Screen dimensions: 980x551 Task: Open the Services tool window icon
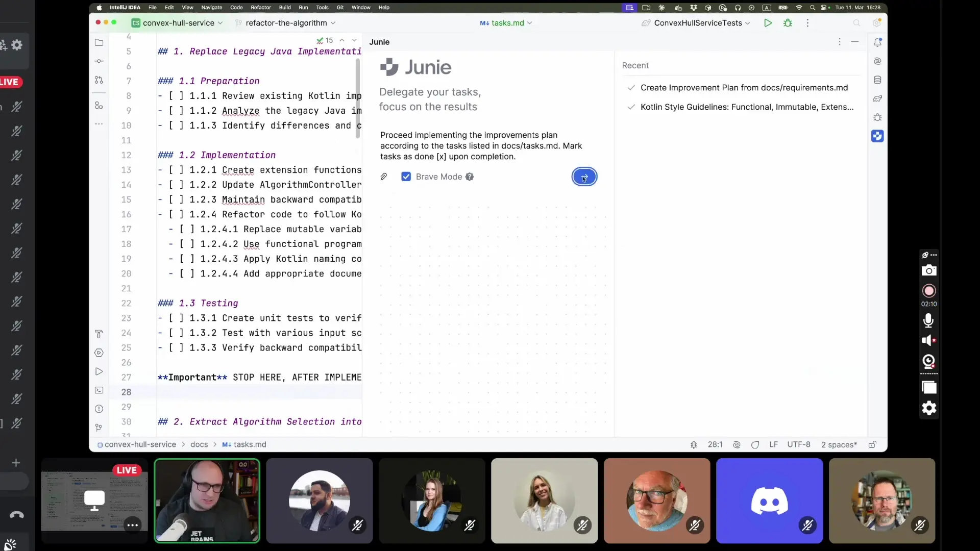click(x=99, y=353)
